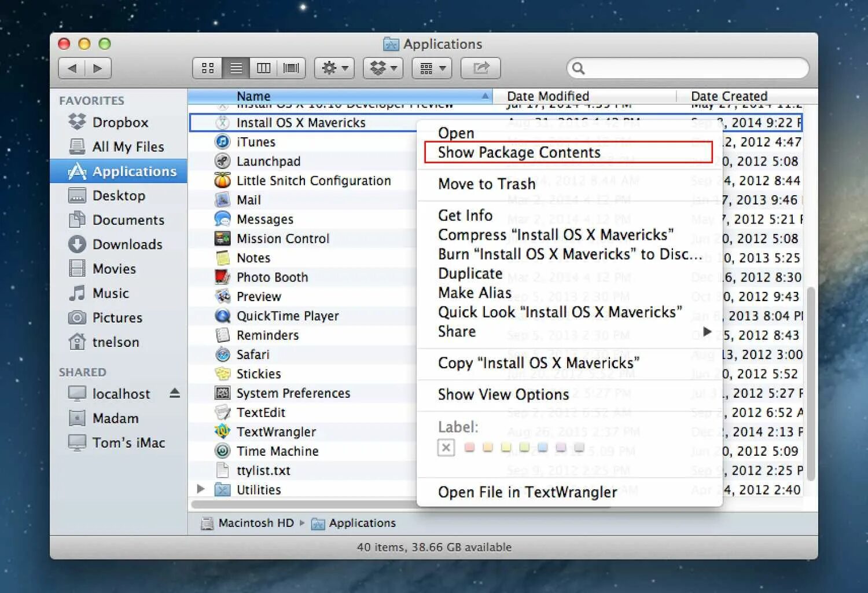This screenshot has height=593, width=868.
Task: Choose Quick Look "Install OS X Mavericks"
Action: coord(569,312)
